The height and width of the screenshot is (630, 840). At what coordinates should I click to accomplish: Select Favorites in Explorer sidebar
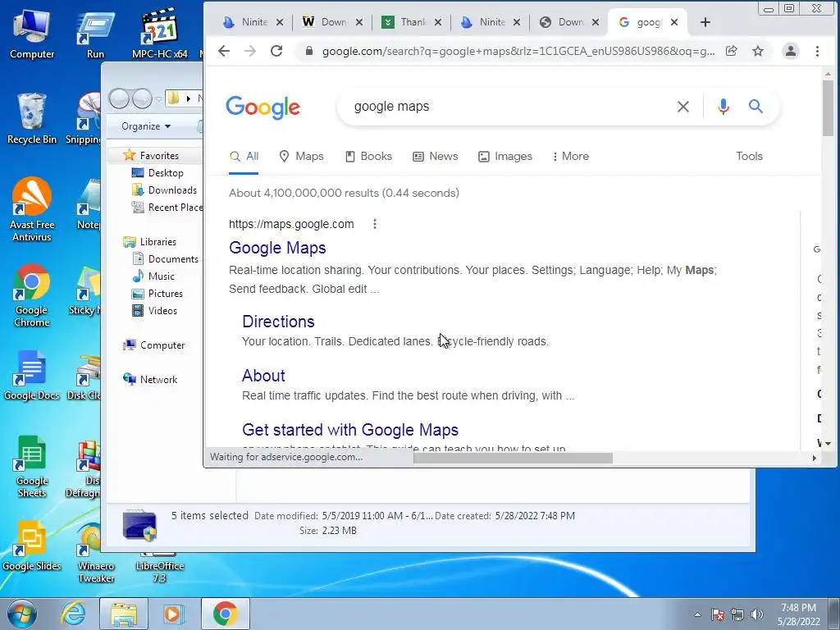click(158, 155)
